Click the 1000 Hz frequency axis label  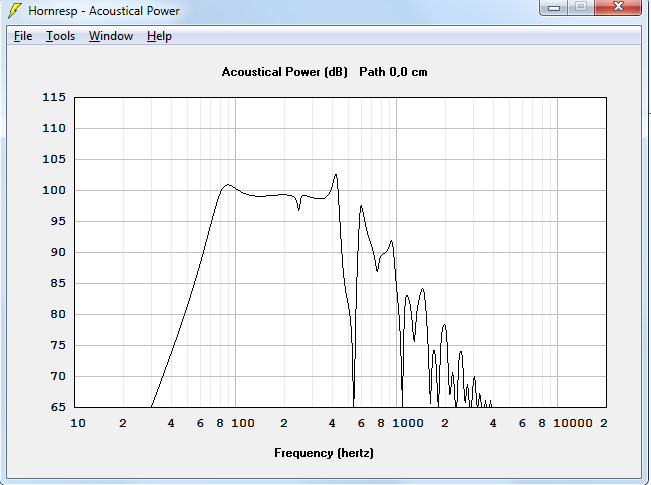click(x=408, y=423)
